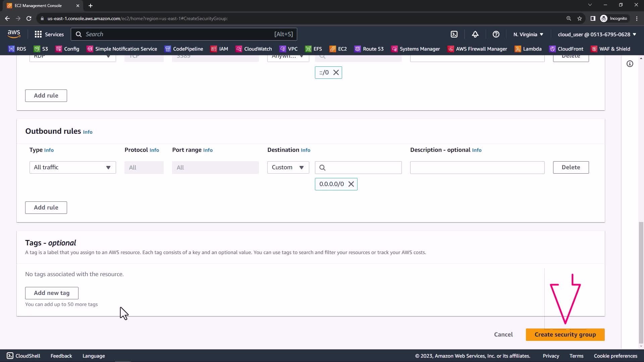Click the help question mark icon
This screenshot has height=362, width=644.
click(496, 34)
